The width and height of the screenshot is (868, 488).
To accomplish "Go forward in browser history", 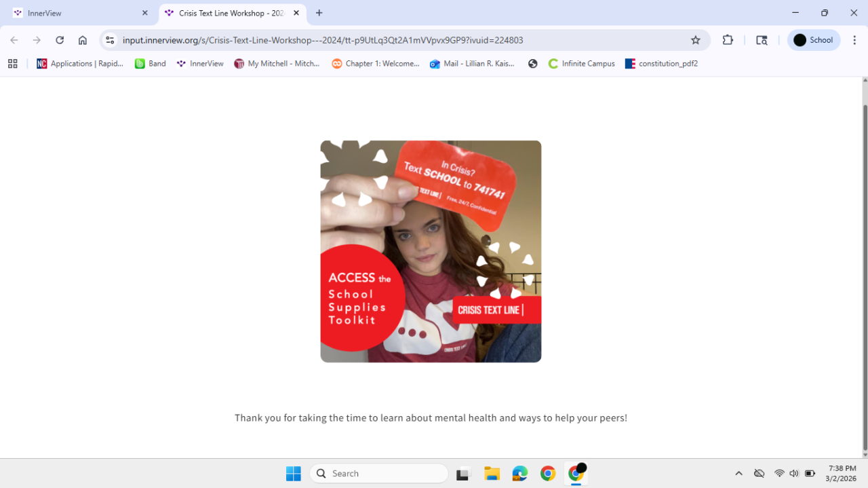I will (37, 40).
